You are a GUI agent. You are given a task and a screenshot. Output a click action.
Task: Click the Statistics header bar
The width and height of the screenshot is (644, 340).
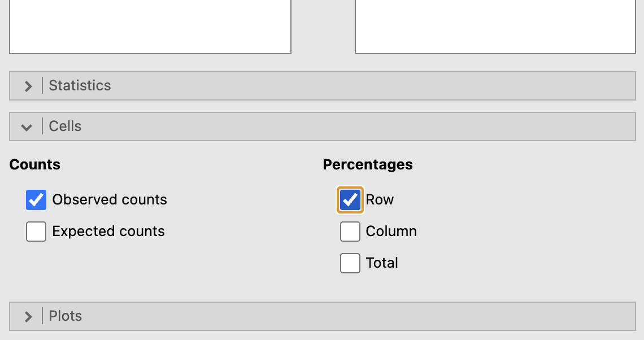(x=322, y=86)
